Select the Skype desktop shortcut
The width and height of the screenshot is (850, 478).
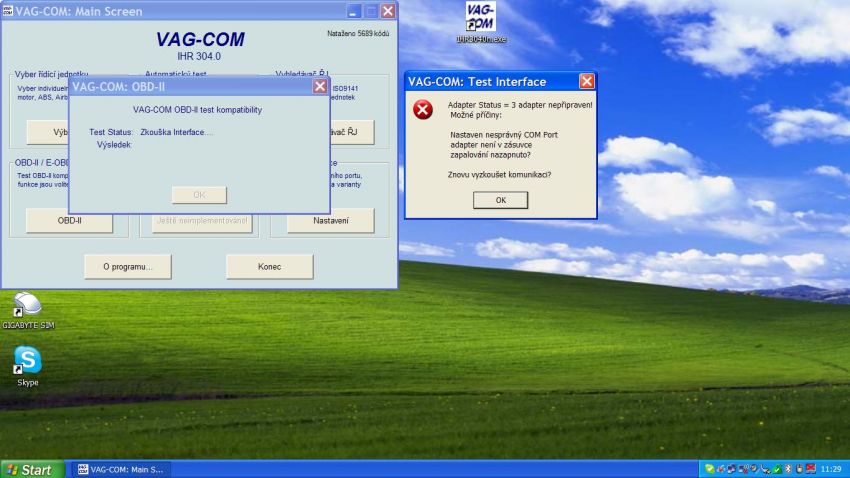pos(28,366)
